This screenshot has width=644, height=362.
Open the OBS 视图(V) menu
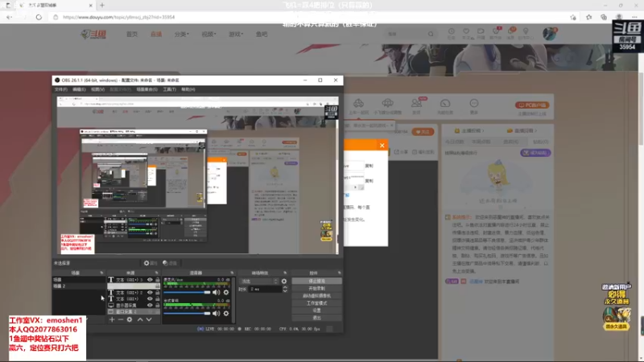pyautogui.click(x=97, y=89)
